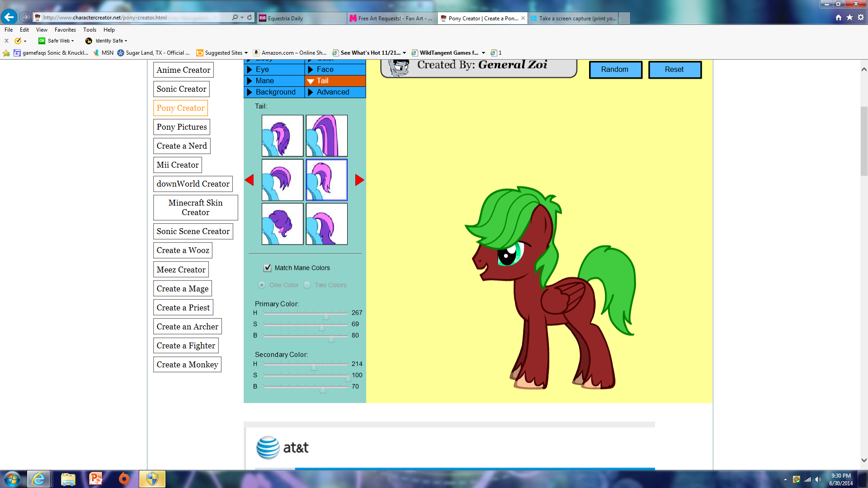Image resolution: width=868 pixels, height=488 pixels.
Task: Click the Random button
Action: 615,70
